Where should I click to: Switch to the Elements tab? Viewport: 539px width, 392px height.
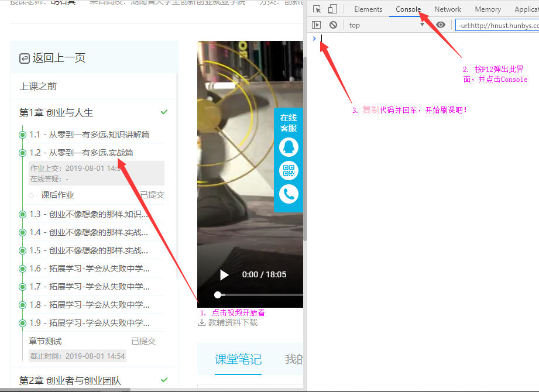click(x=368, y=9)
